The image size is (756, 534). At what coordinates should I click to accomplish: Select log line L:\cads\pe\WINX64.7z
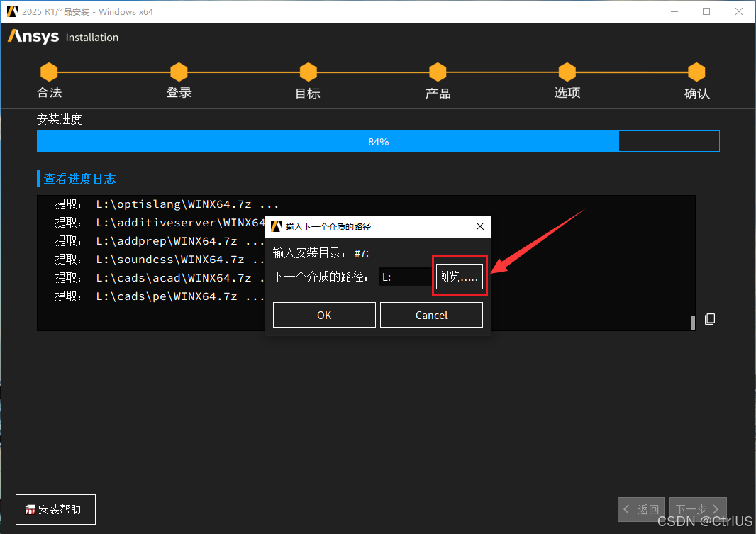pyautogui.click(x=159, y=296)
